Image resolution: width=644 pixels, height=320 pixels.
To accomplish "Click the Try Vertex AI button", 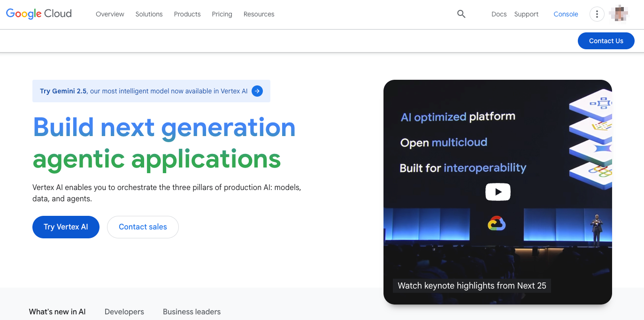I will (x=66, y=227).
